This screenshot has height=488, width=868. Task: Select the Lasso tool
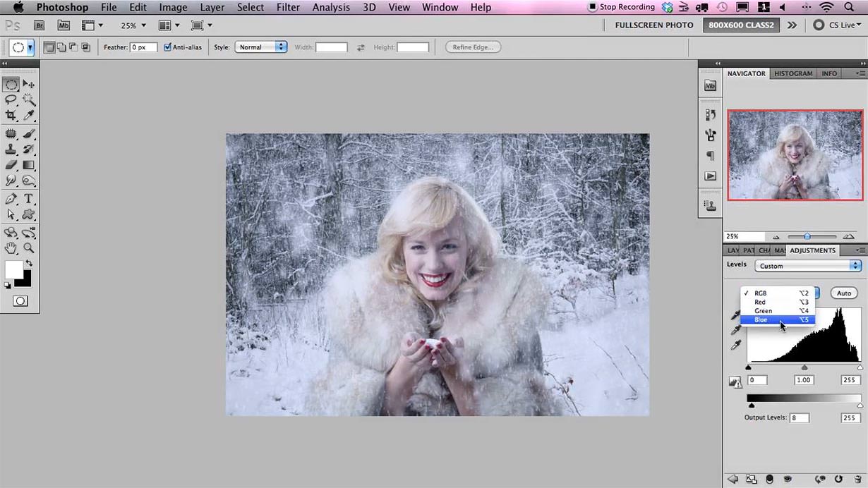(x=11, y=100)
